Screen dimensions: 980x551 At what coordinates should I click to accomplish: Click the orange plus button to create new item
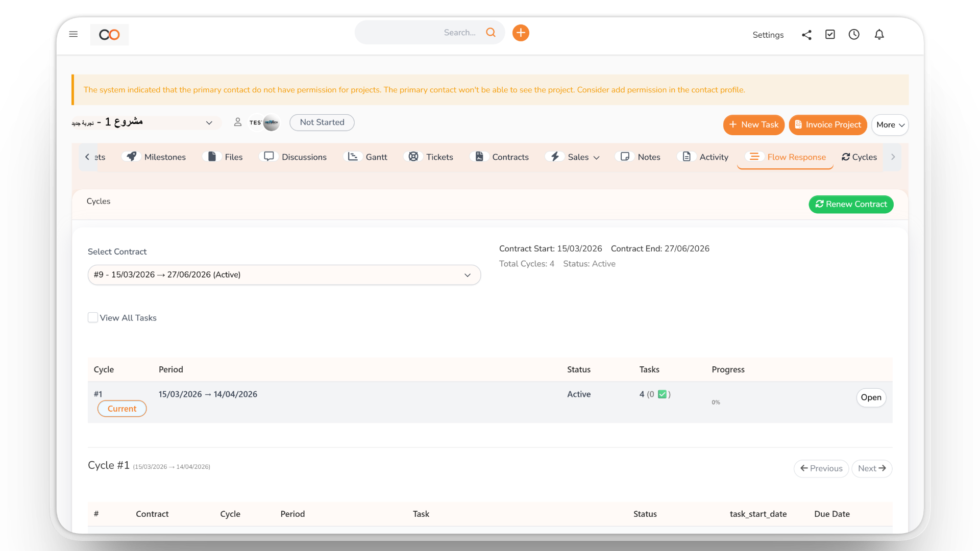tap(521, 32)
